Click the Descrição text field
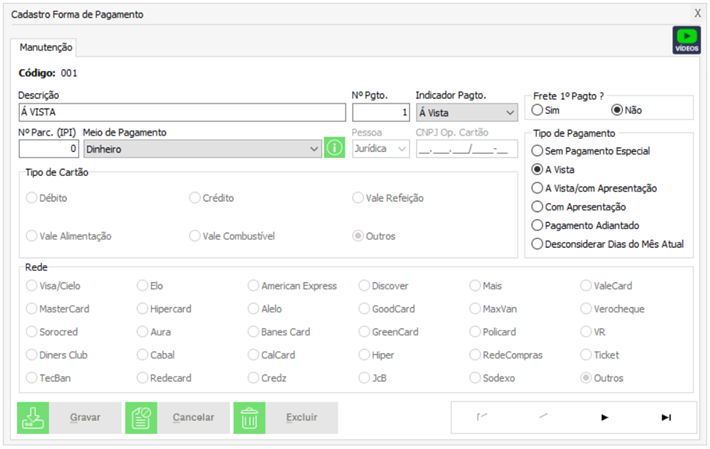 click(x=182, y=112)
